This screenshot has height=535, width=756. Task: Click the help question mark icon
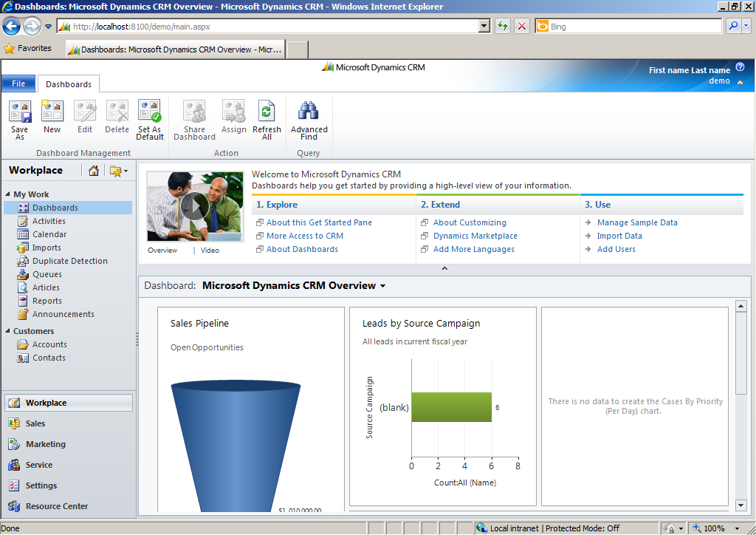pyautogui.click(x=740, y=67)
